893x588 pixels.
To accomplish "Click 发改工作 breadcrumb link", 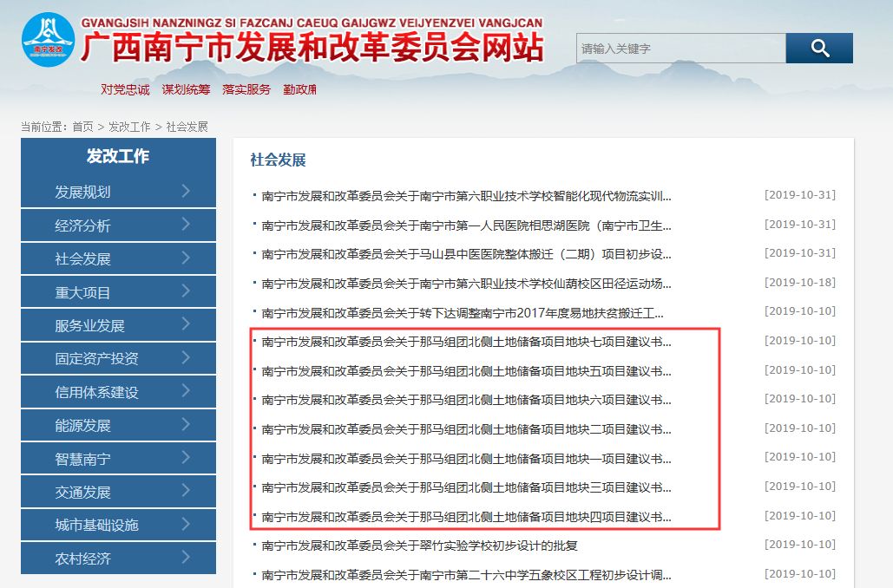I will coord(129,127).
